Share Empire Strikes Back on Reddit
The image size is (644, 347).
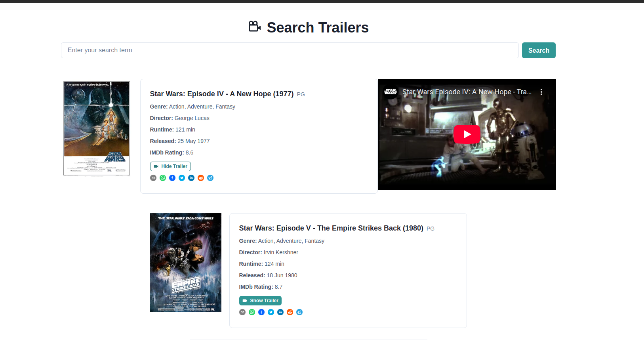290,312
